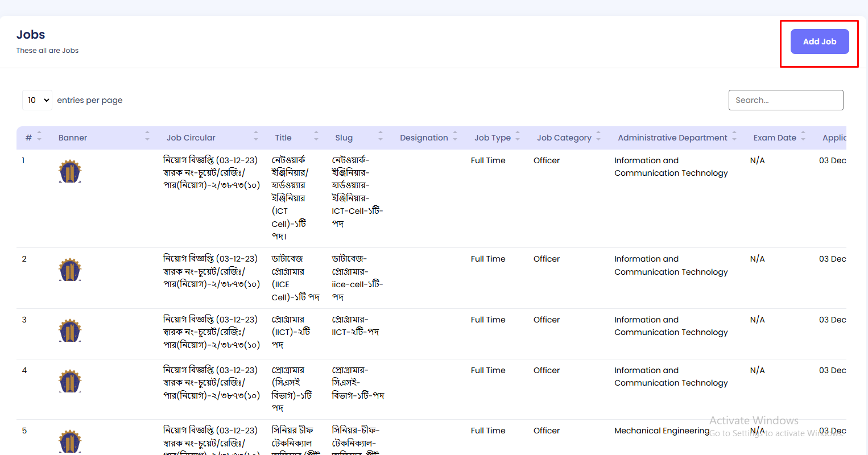Open banner thumbnail in row 2

[x=70, y=270]
